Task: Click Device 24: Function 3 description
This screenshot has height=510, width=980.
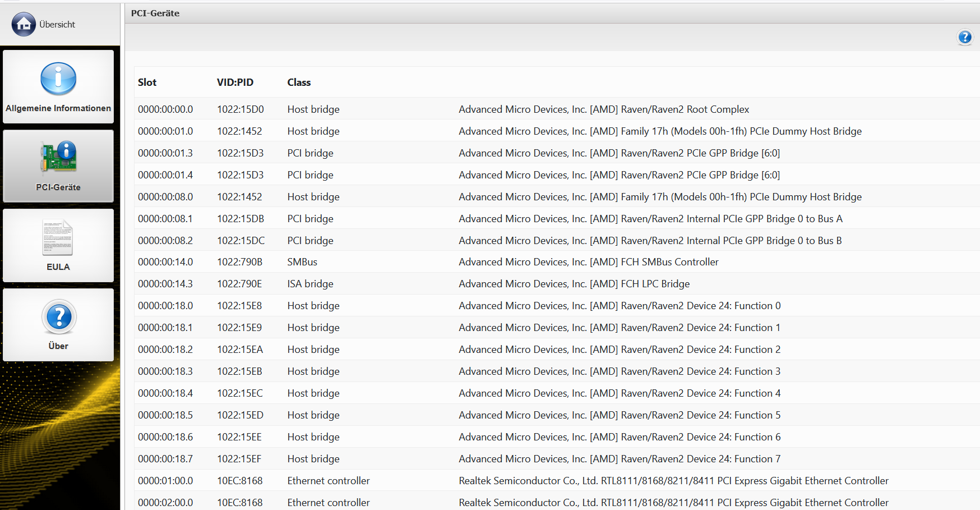Action: tap(620, 371)
